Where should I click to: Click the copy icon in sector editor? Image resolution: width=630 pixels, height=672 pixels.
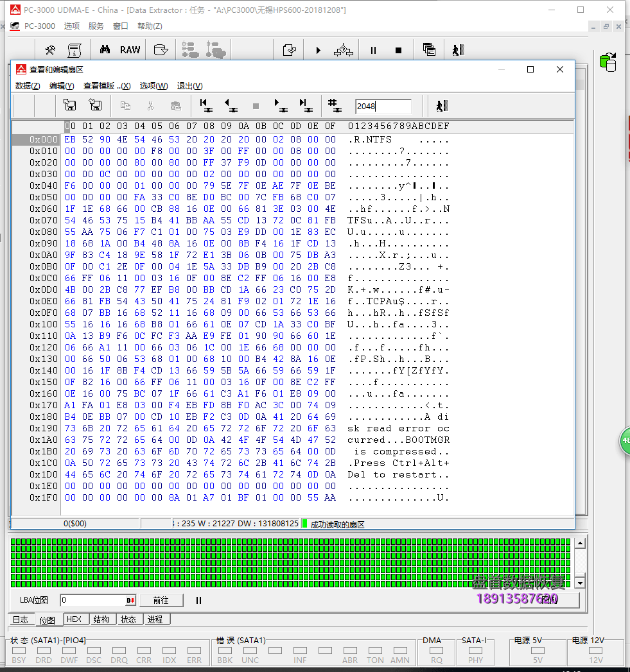(125, 105)
